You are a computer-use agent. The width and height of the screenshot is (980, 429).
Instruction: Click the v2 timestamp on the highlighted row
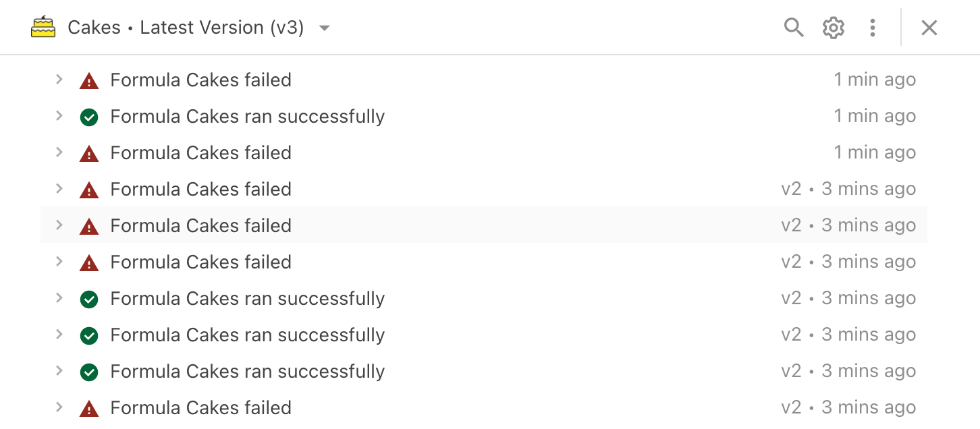pyautogui.click(x=848, y=225)
